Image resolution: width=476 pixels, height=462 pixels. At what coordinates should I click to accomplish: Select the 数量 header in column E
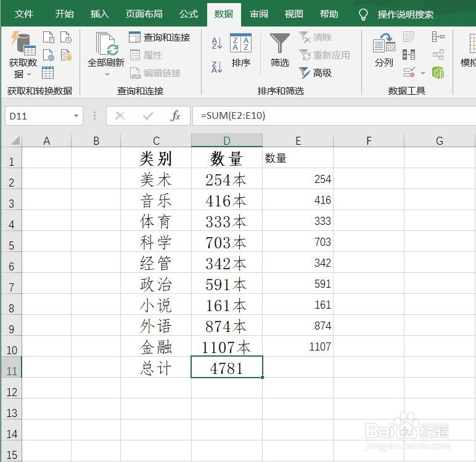pos(298,158)
